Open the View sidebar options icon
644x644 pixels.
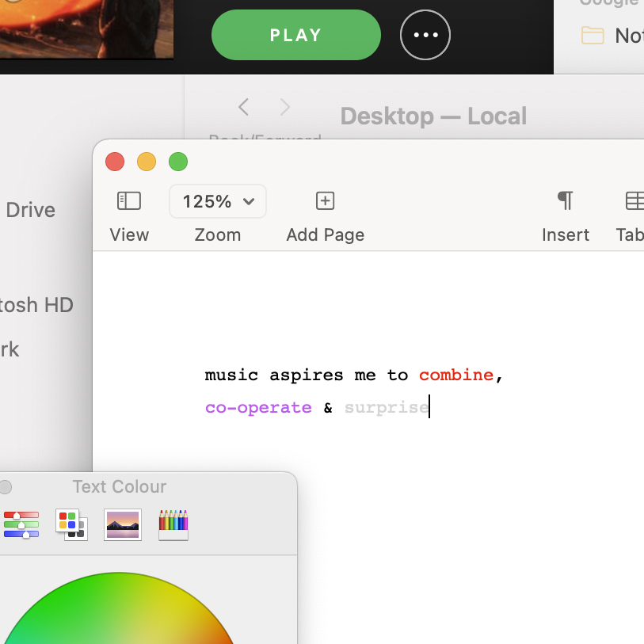coord(128,201)
